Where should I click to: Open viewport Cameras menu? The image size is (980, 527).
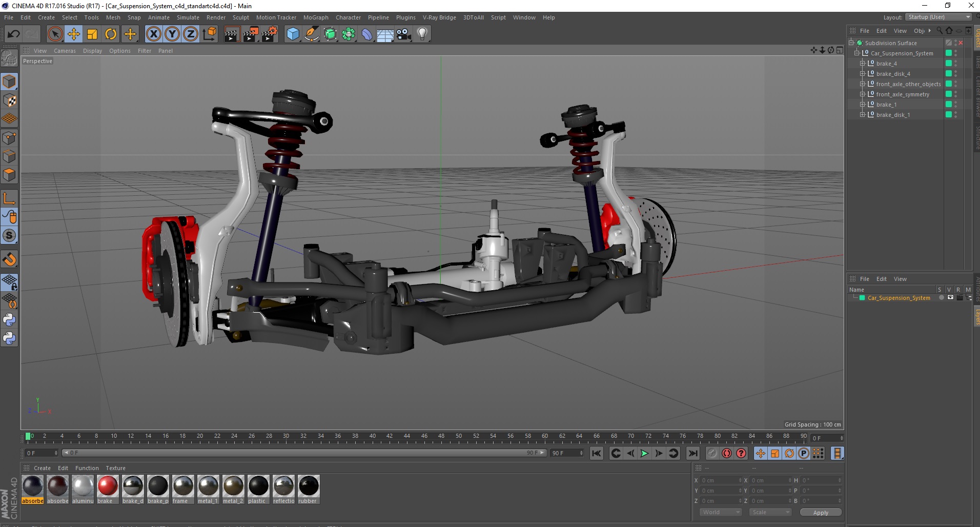65,51
